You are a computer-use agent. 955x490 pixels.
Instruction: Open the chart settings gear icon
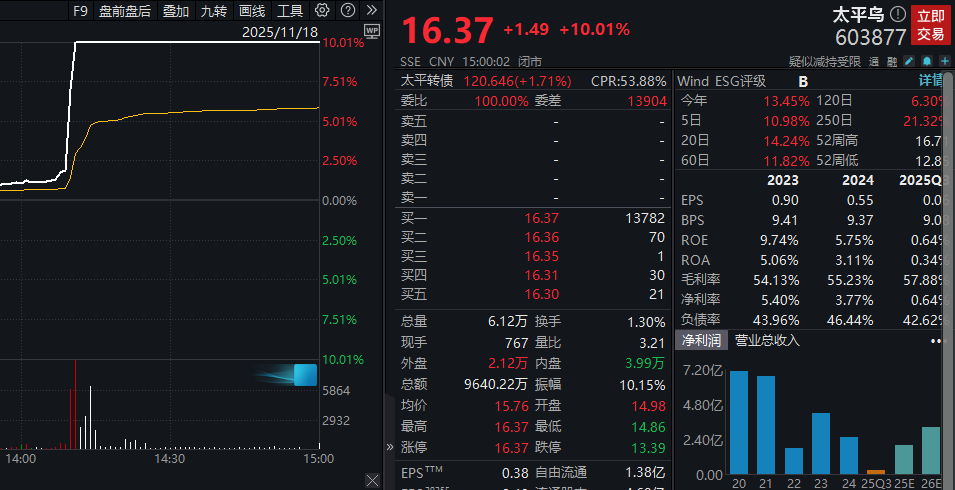point(322,10)
